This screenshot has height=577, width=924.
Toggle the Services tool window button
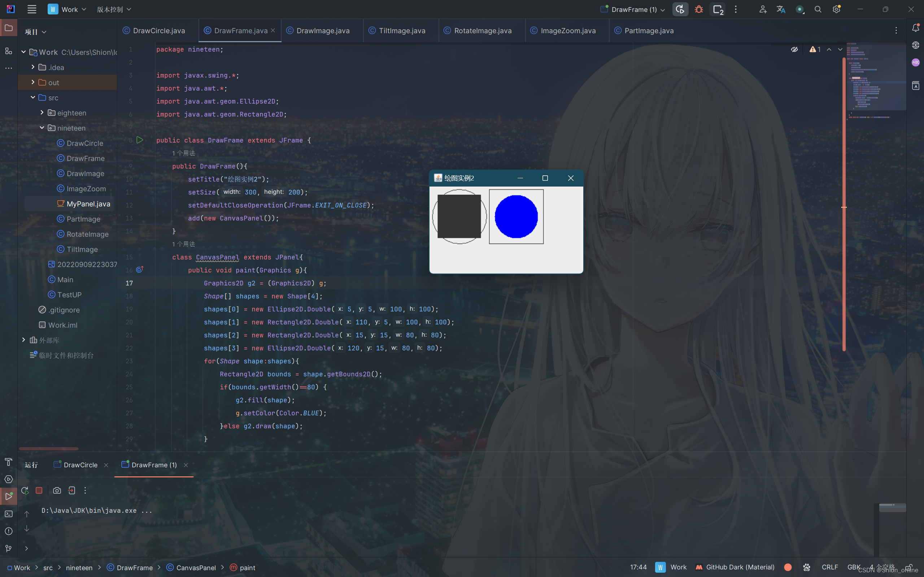[8, 479]
